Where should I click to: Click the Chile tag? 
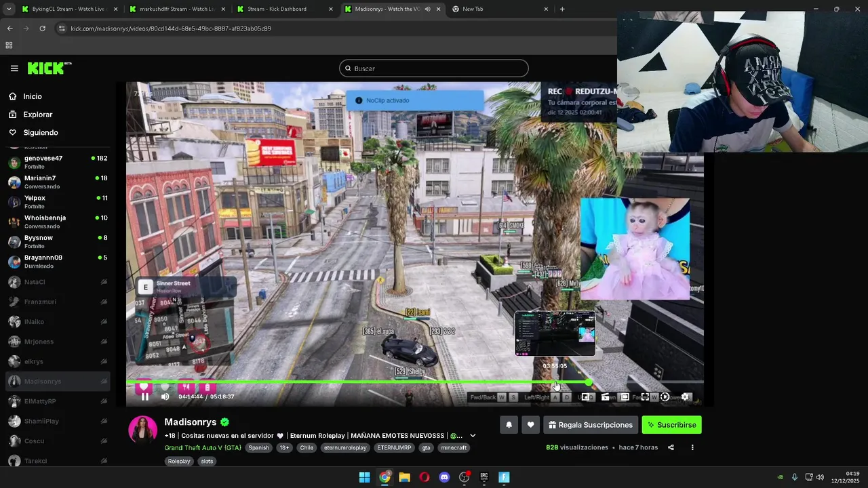coord(307,447)
